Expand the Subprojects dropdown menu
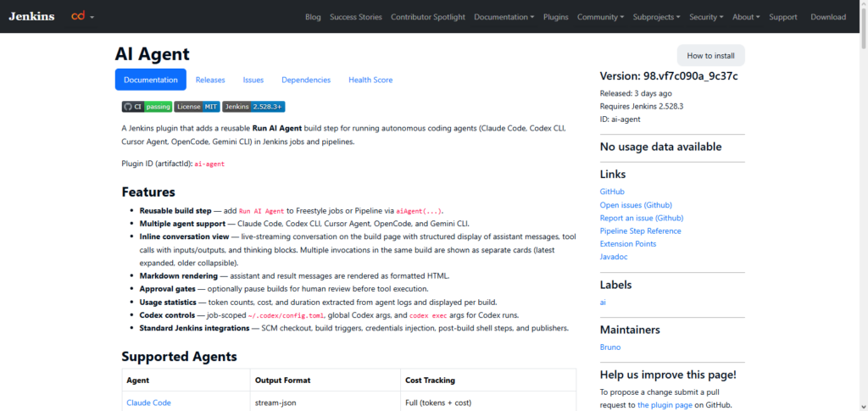Image resolution: width=868 pixels, height=411 pixels. click(657, 17)
